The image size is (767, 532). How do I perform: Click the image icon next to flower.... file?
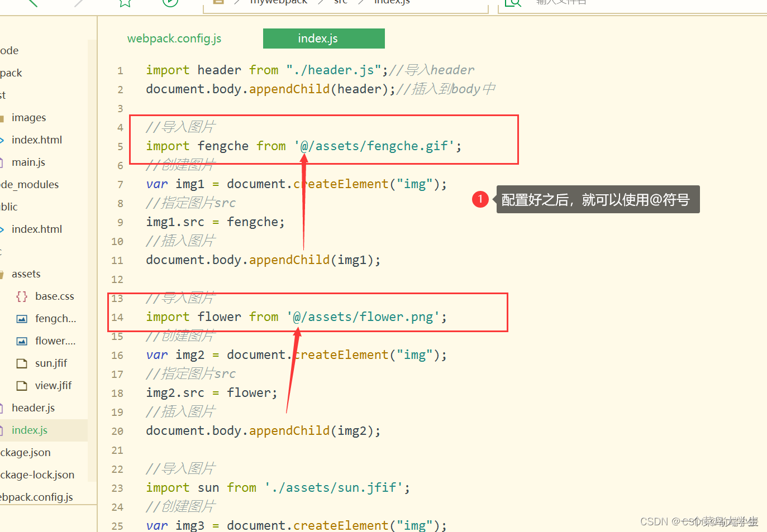point(22,341)
